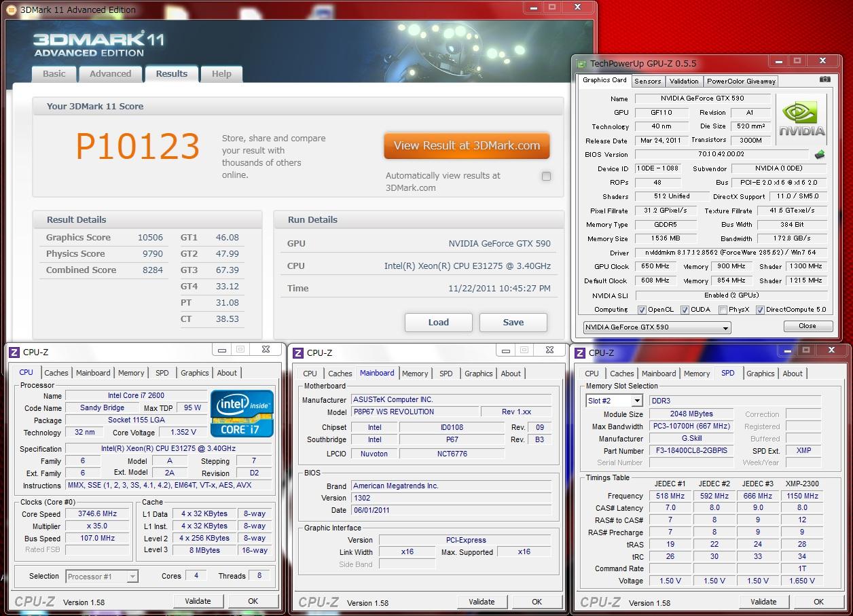Open the PowerColor Giveaway tab

741,81
